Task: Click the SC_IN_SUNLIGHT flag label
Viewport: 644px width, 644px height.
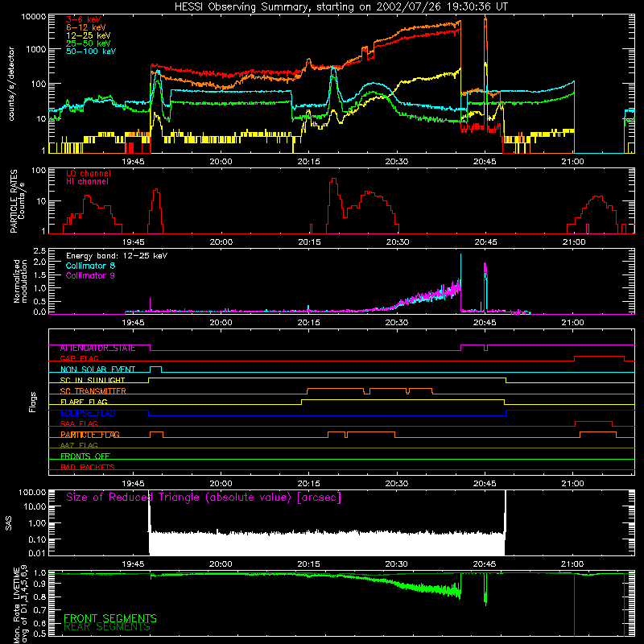Action: pos(93,380)
